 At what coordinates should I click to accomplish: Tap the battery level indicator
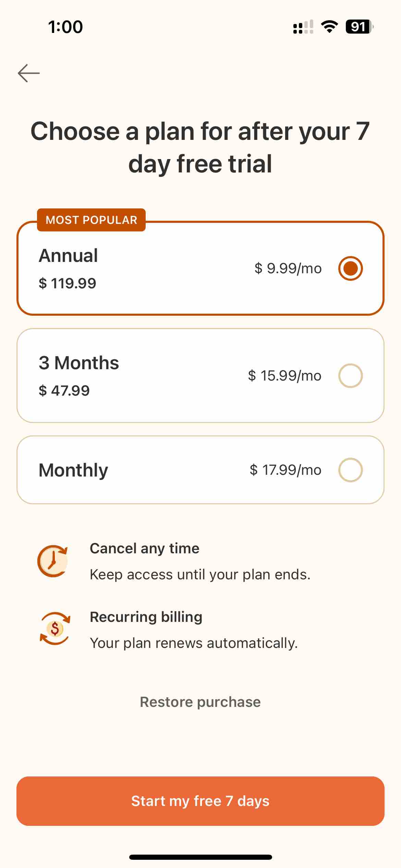coord(360,27)
